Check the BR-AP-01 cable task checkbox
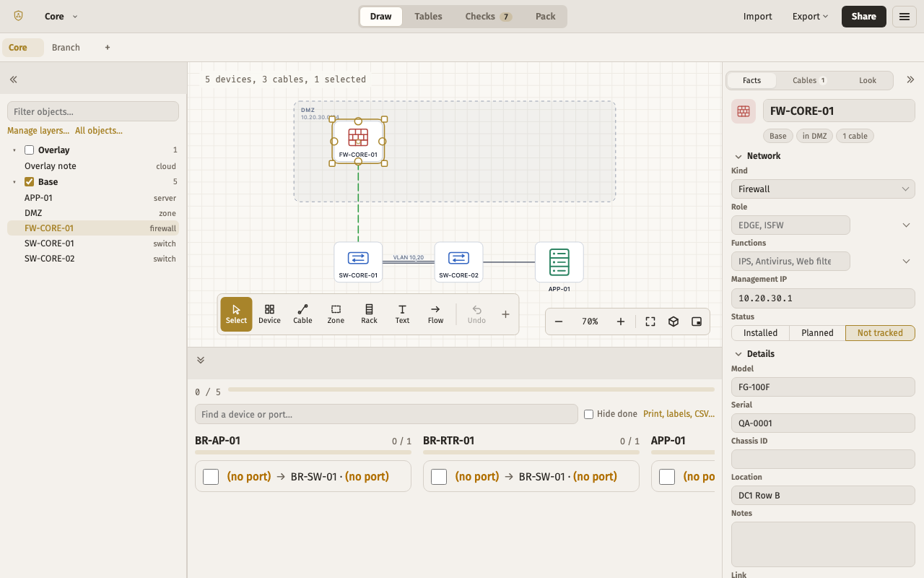Viewport: 924px width, 578px height. click(x=211, y=477)
